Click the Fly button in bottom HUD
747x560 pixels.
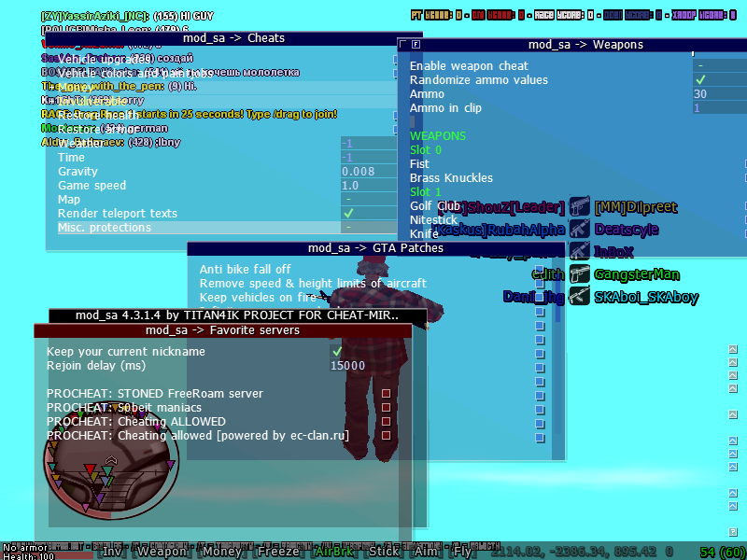(461, 552)
